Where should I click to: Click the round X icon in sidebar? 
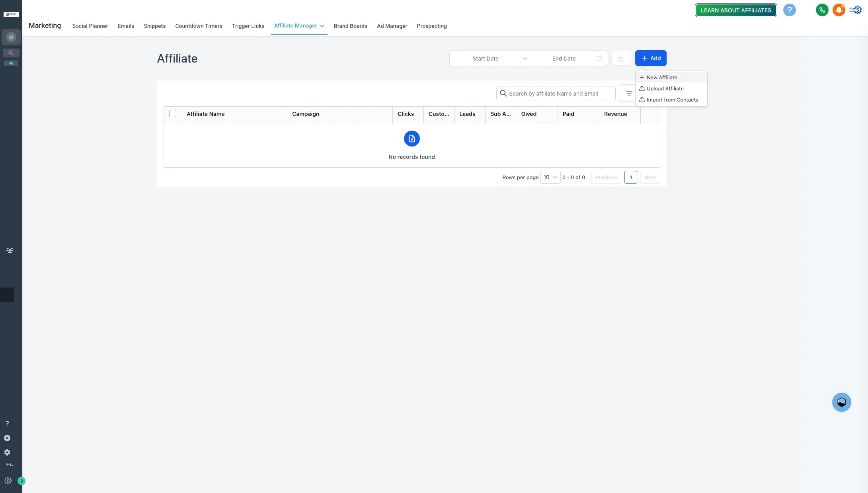pos(7,438)
